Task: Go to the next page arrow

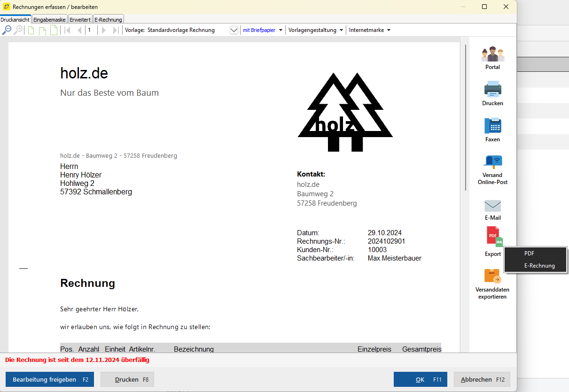Action: point(103,30)
